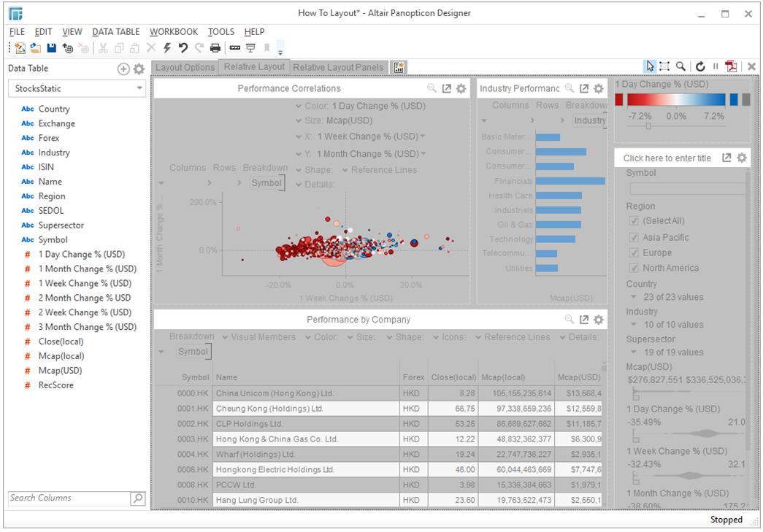Select the rectangular selection tool
Viewport: 763px width, 532px height.
pos(664,66)
